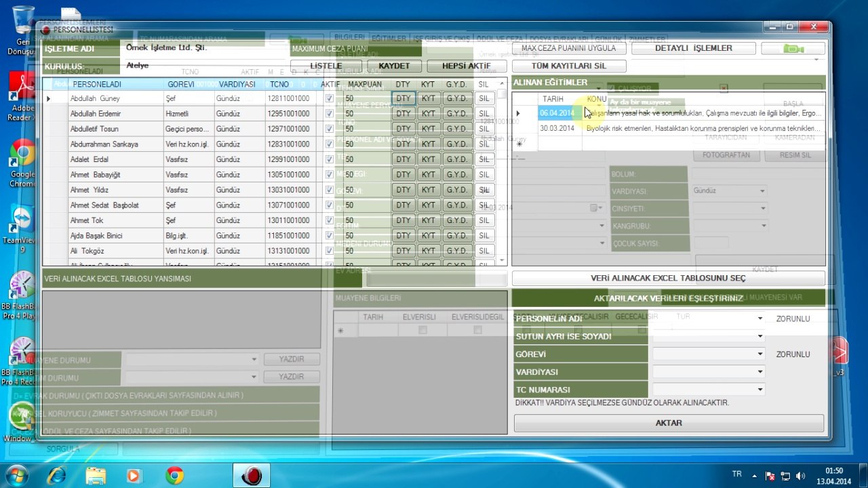Click MAX CEZA PUANINI UYGULA button
Screen dimensions: 868x488
pyautogui.click(x=569, y=49)
